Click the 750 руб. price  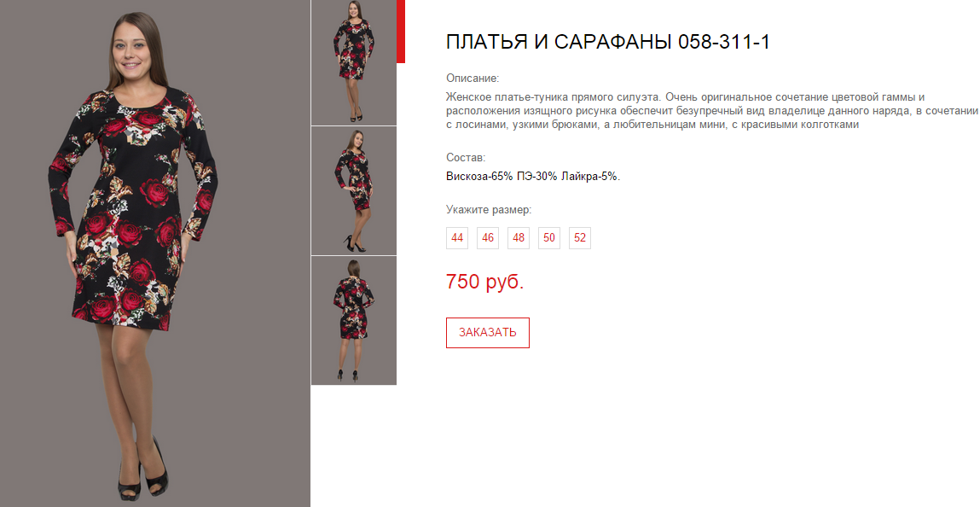click(484, 282)
